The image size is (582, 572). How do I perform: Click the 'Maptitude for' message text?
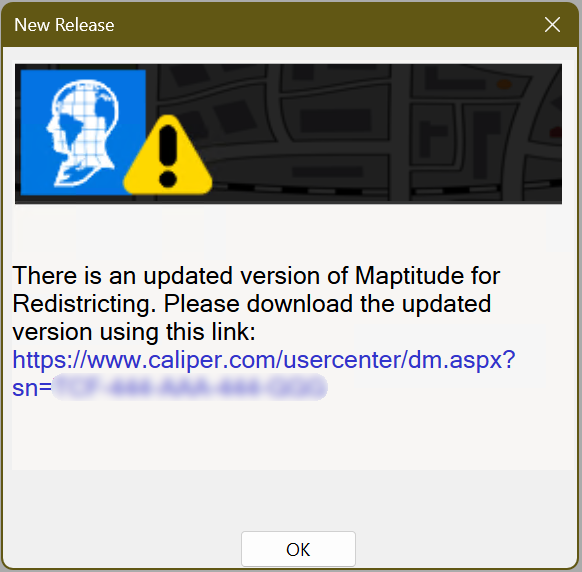[427, 276]
